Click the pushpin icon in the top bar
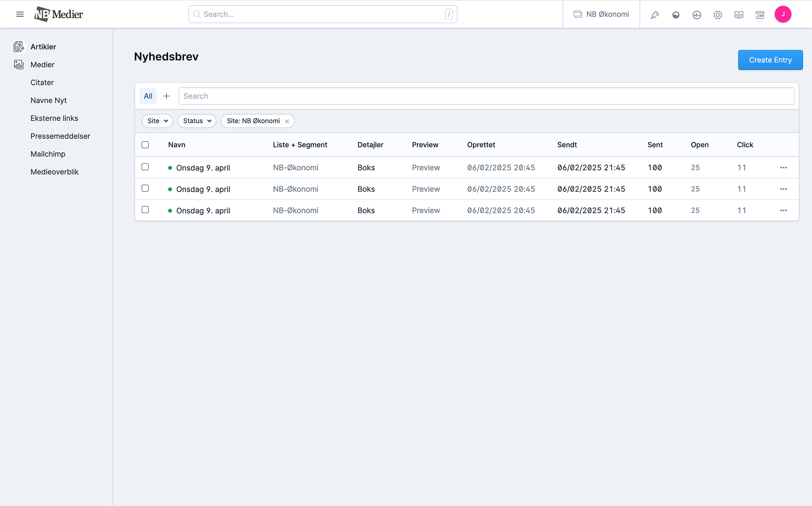The height and width of the screenshot is (506, 812). click(655, 15)
